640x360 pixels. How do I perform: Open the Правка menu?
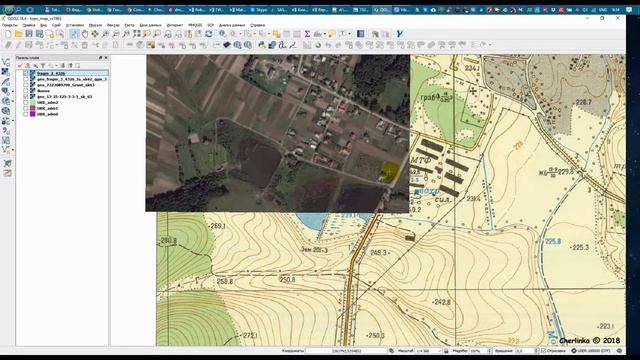[x=29, y=25]
